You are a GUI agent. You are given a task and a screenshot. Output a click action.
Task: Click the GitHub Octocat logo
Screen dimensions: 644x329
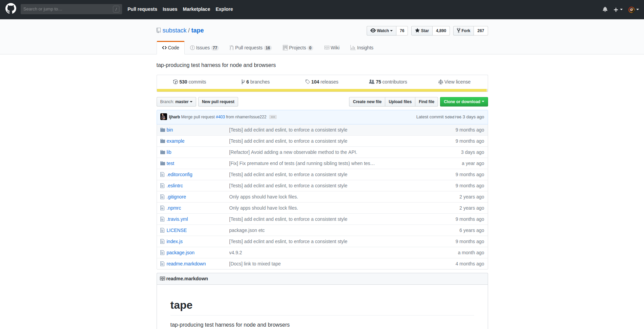[x=11, y=9]
